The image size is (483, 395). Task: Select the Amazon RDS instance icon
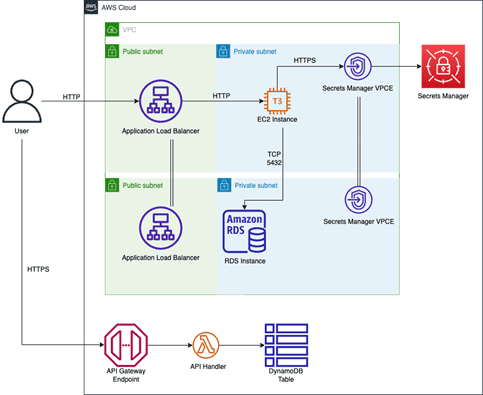(x=244, y=231)
